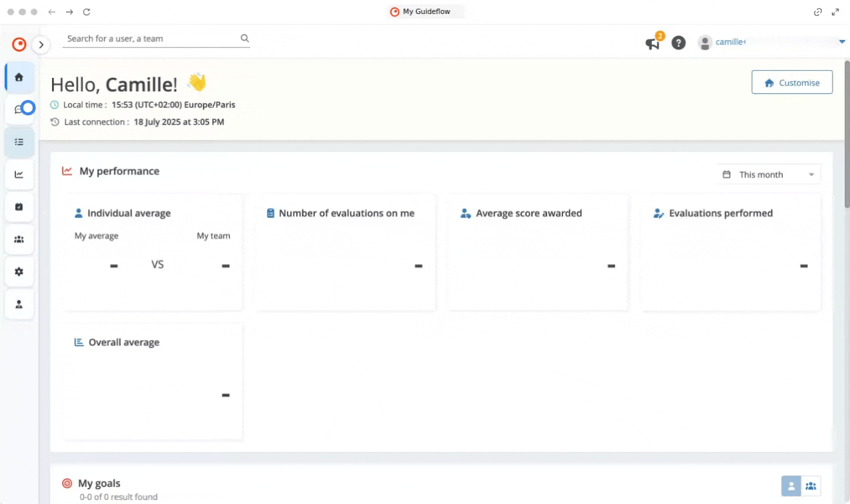Click the checklist icon in the sidebar
This screenshot has height=504, width=850.
[19, 142]
